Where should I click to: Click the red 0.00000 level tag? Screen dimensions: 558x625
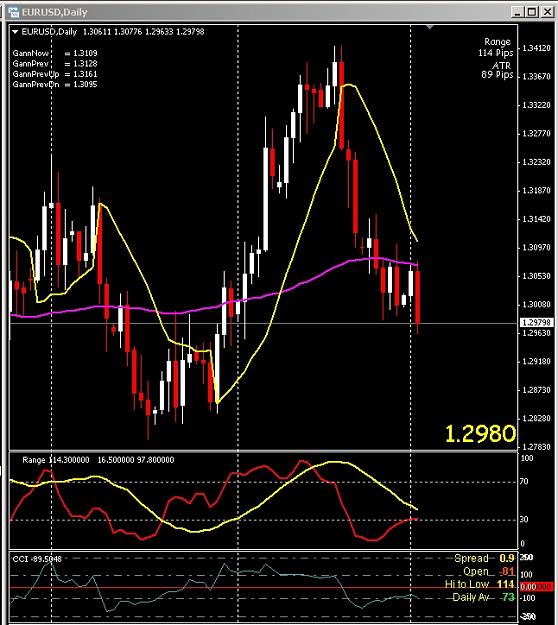pyautogui.click(x=536, y=587)
